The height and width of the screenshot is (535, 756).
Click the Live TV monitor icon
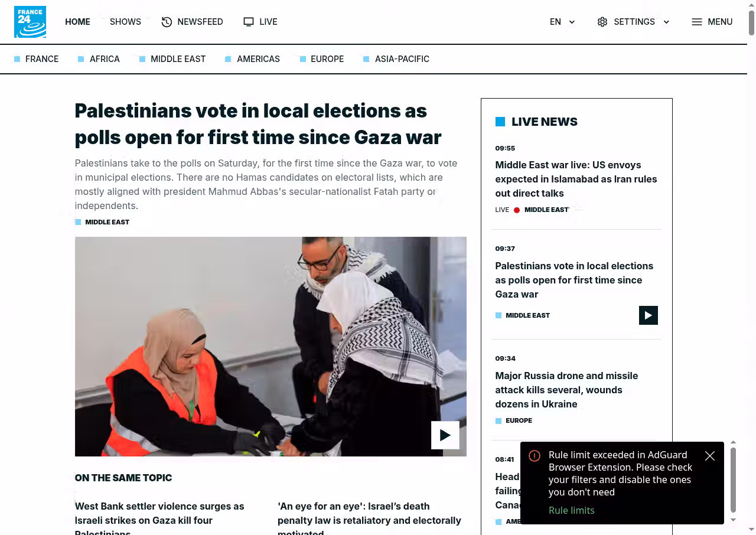click(249, 22)
